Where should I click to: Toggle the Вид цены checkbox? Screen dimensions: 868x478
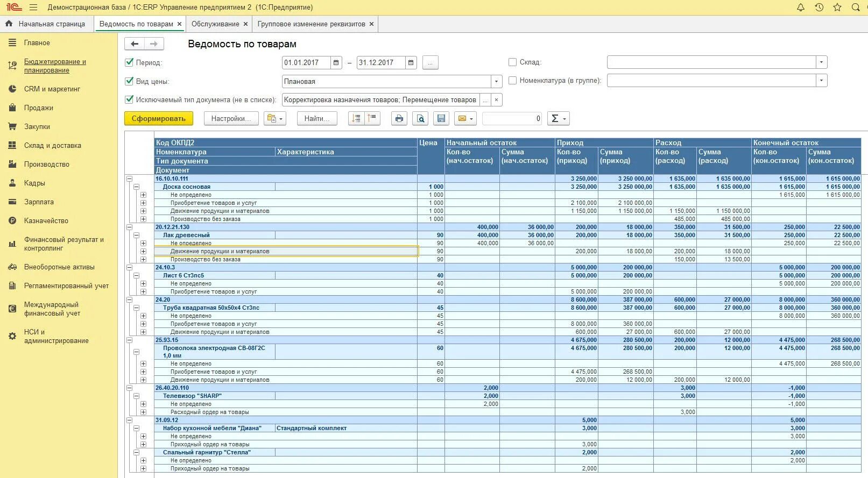129,81
